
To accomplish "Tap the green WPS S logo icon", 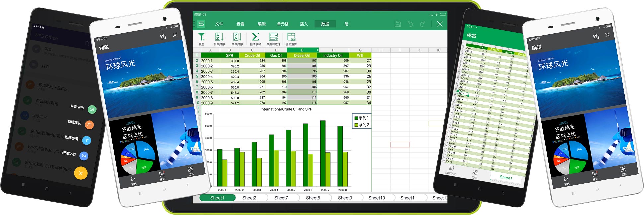I will click(201, 24).
